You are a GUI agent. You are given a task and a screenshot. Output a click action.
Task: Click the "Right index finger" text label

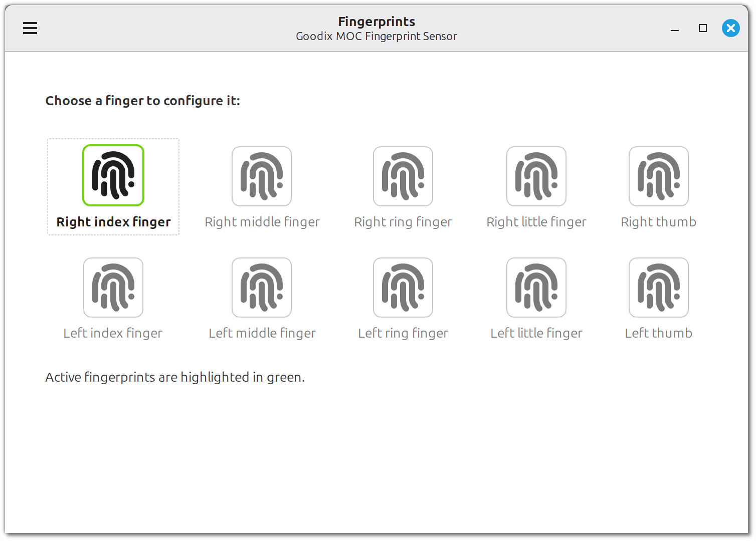(x=113, y=222)
